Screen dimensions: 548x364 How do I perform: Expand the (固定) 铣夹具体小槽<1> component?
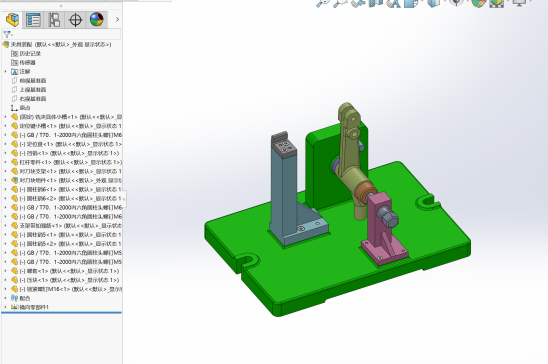pyautogui.click(x=5, y=117)
